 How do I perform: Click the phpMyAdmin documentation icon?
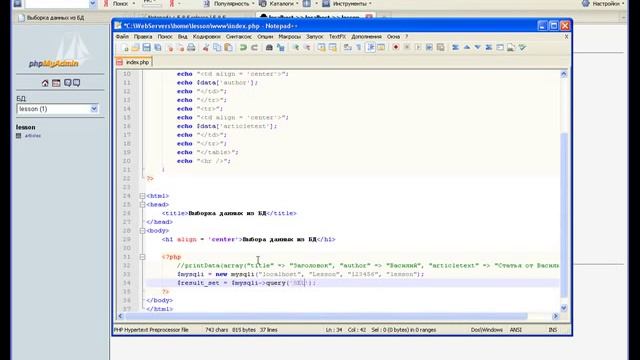coord(67,83)
